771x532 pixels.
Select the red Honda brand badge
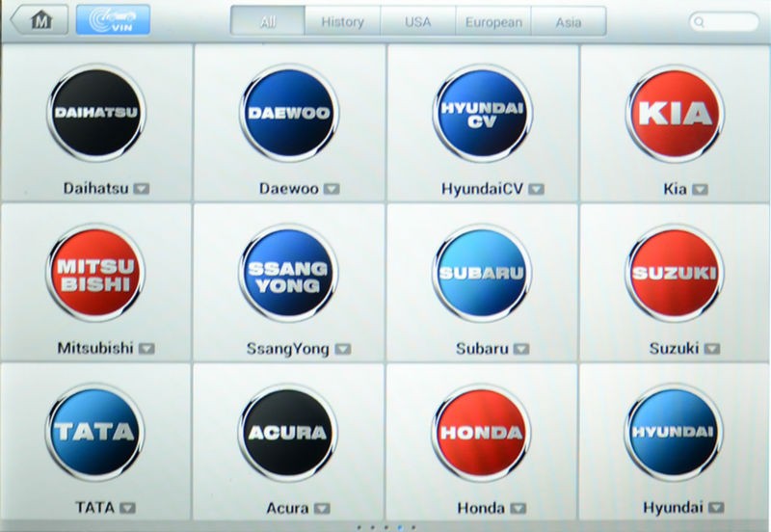481,433
